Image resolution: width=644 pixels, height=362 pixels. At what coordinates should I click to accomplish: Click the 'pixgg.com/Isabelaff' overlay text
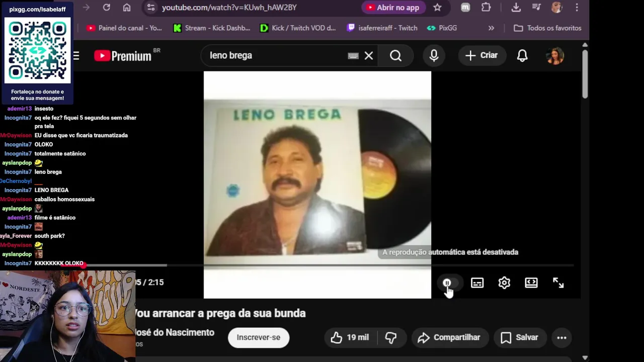coord(37,9)
